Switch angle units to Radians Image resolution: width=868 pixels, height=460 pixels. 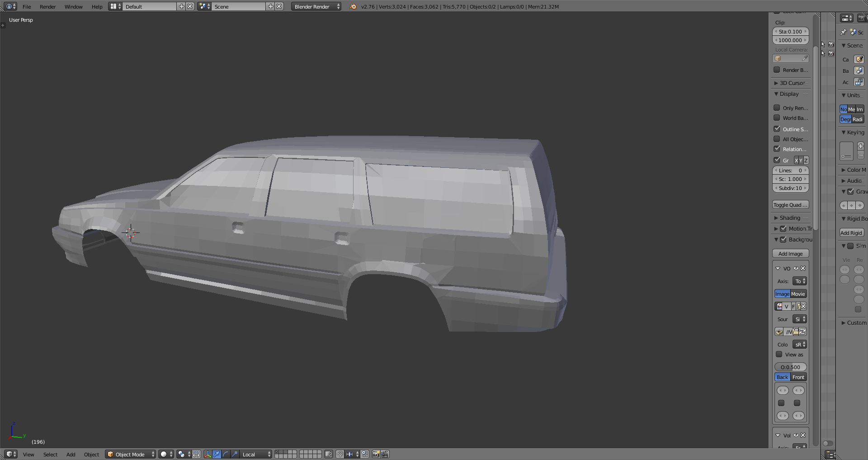coord(858,119)
